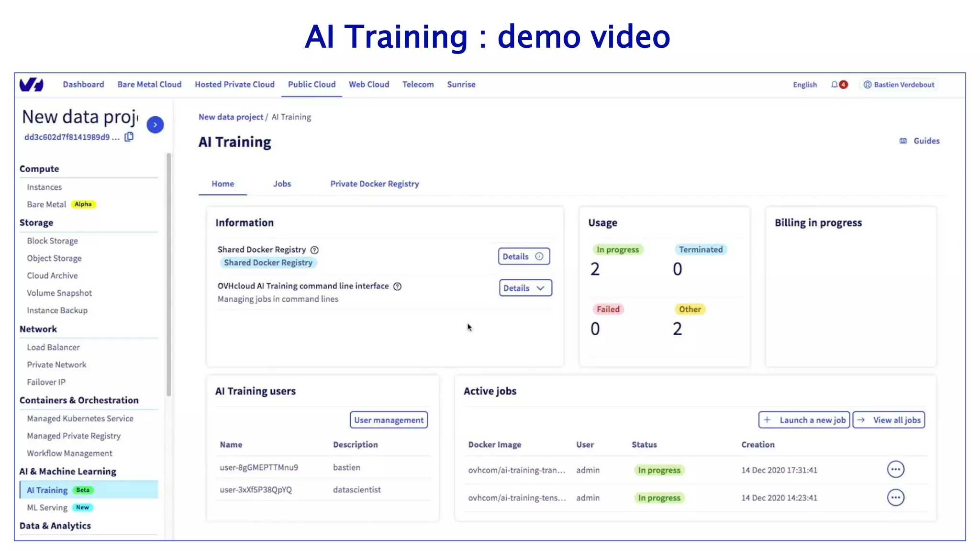The image size is (980, 551).
Task: Open Instance Backup in the sidebar
Action: pyautogui.click(x=57, y=310)
